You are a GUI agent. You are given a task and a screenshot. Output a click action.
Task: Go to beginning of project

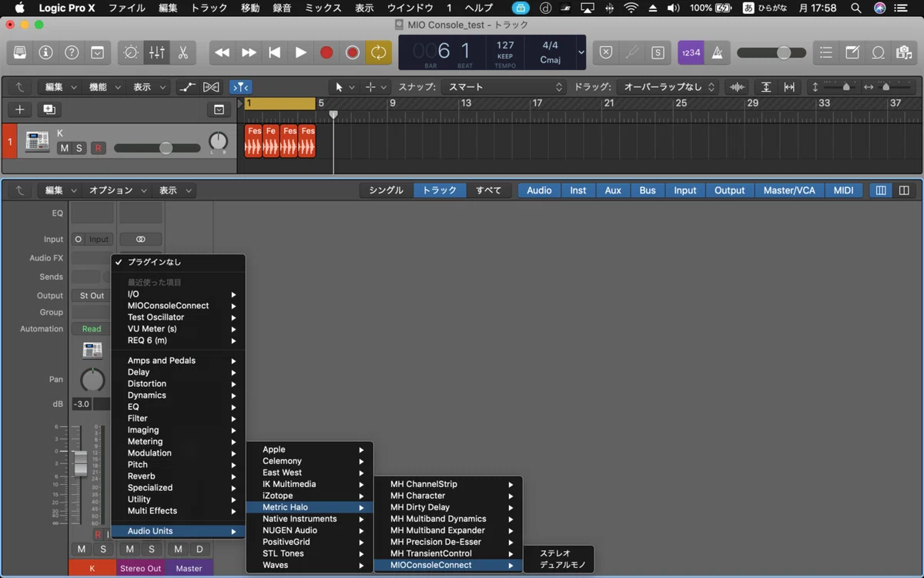coord(275,52)
